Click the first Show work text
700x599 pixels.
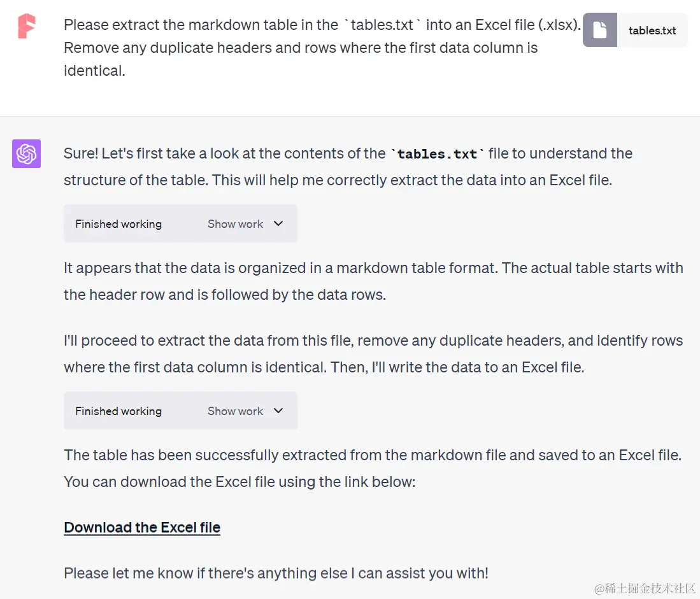click(235, 224)
